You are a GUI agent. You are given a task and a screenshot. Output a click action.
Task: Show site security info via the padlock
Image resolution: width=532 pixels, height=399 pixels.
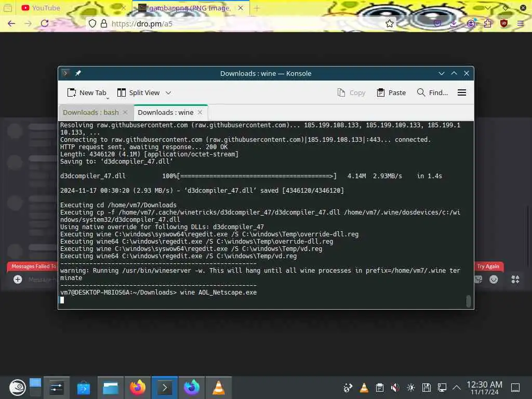click(x=104, y=23)
